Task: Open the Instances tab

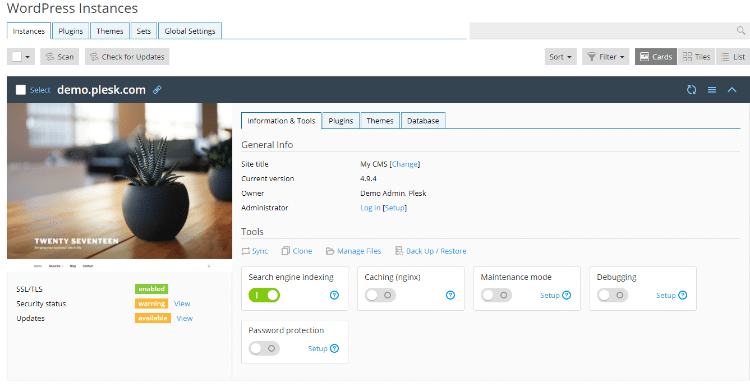Action: (29, 31)
